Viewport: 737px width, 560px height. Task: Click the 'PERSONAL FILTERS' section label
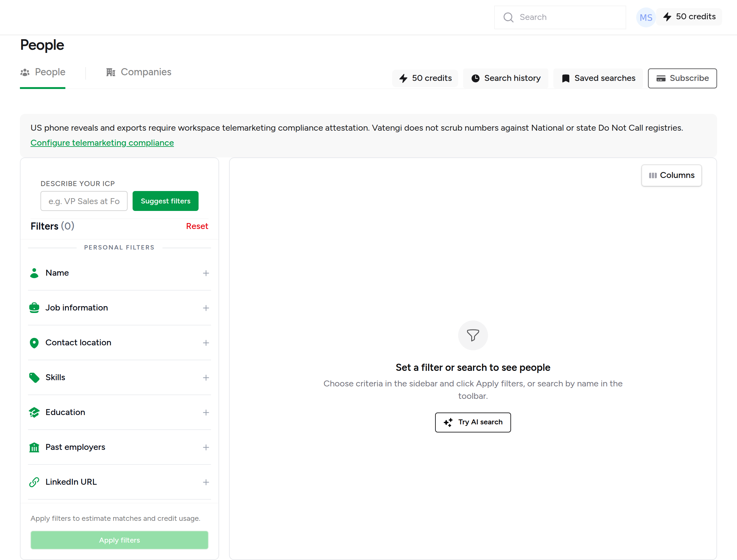click(x=120, y=247)
